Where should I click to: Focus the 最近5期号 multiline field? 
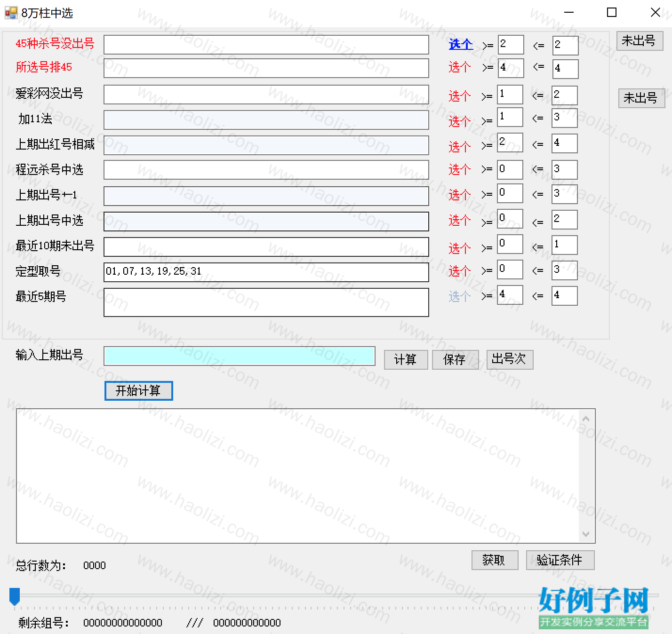click(266, 302)
